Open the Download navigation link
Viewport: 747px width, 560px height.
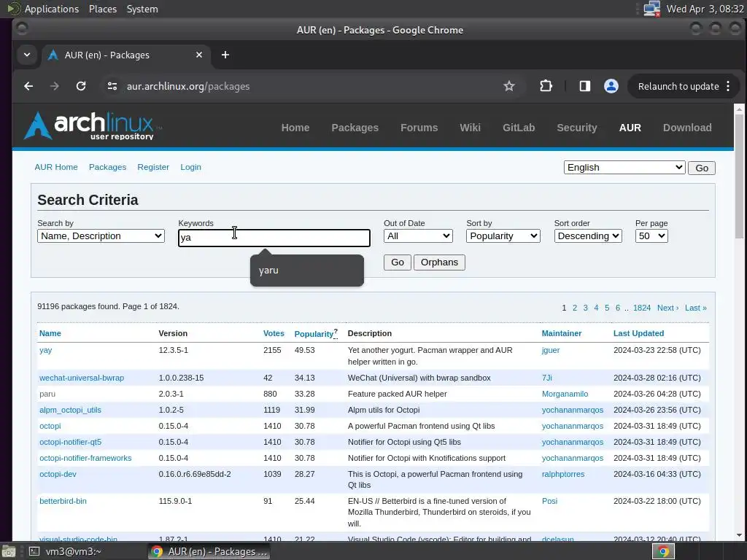(x=687, y=128)
